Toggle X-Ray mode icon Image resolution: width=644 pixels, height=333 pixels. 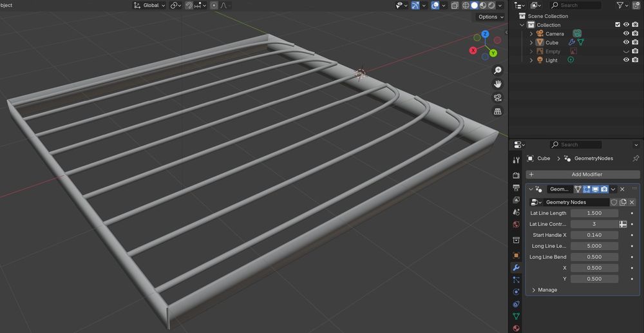coord(455,5)
